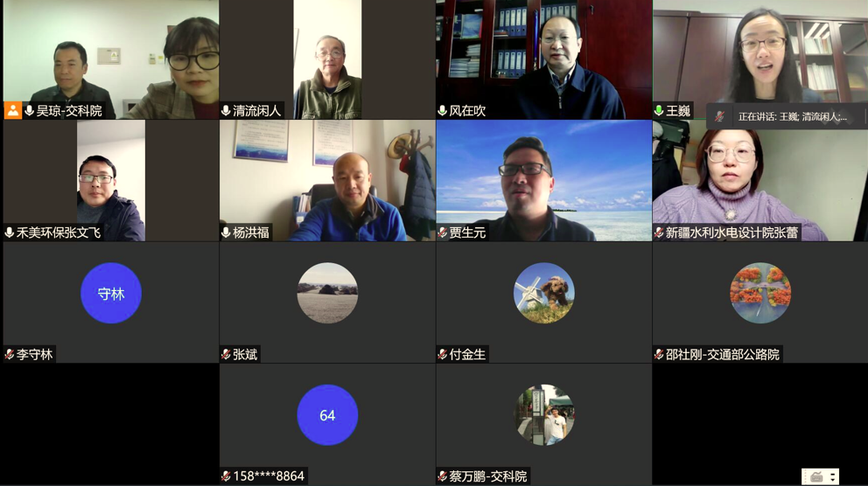Click the orange host badge beside 吴琼-交科院
This screenshot has height=486, width=868.
[x=13, y=111]
